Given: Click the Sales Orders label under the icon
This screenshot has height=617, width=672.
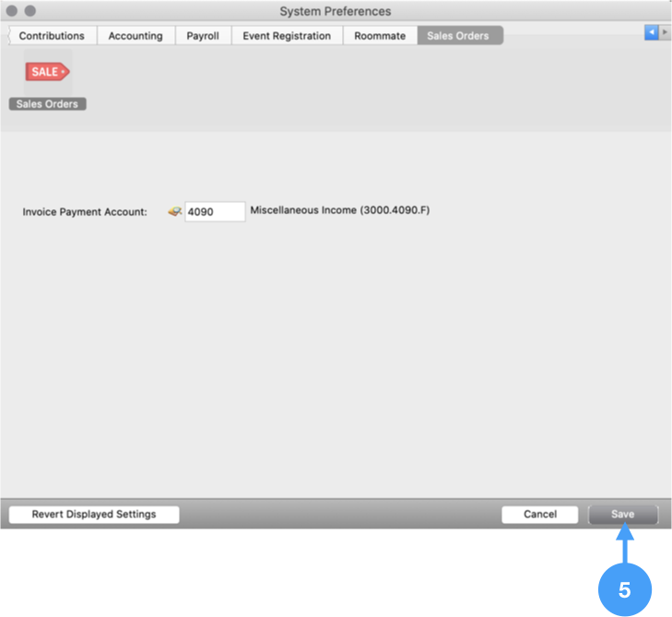Looking at the screenshot, I should pos(47,104).
